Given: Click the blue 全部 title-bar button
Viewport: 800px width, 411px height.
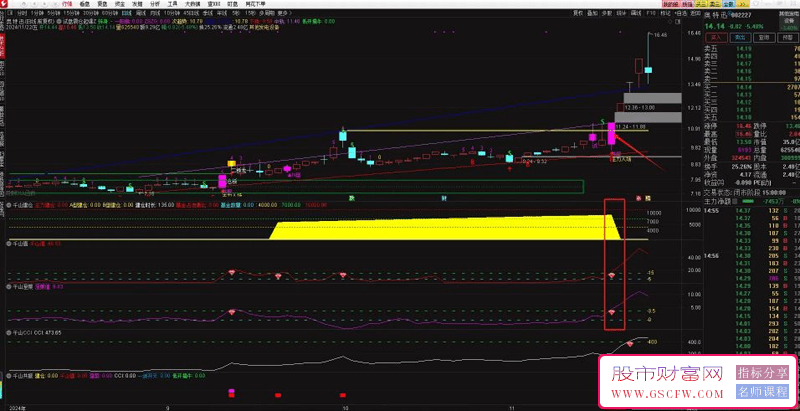Looking at the screenshot, I should [x=728, y=3].
